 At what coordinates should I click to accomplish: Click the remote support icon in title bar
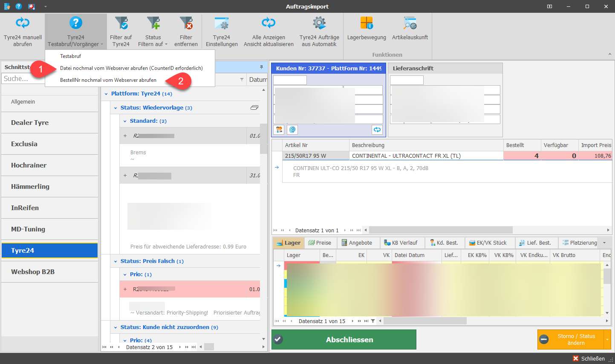point(32,6)
